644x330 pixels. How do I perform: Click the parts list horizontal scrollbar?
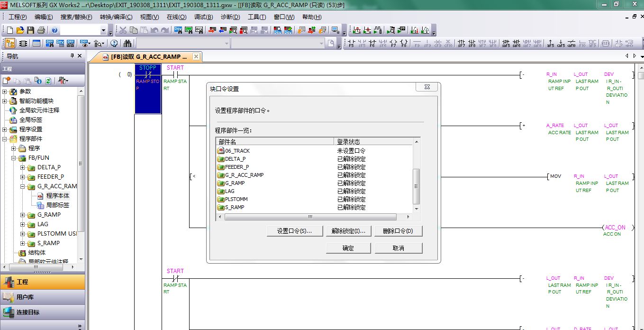310,217
